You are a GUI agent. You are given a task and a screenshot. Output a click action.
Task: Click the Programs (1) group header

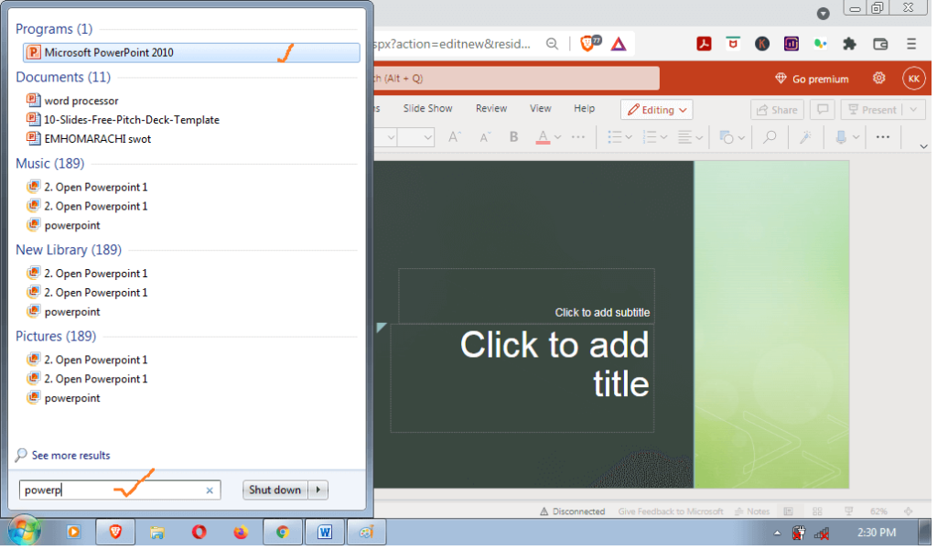pyautogui.click(x=54, y=28)
